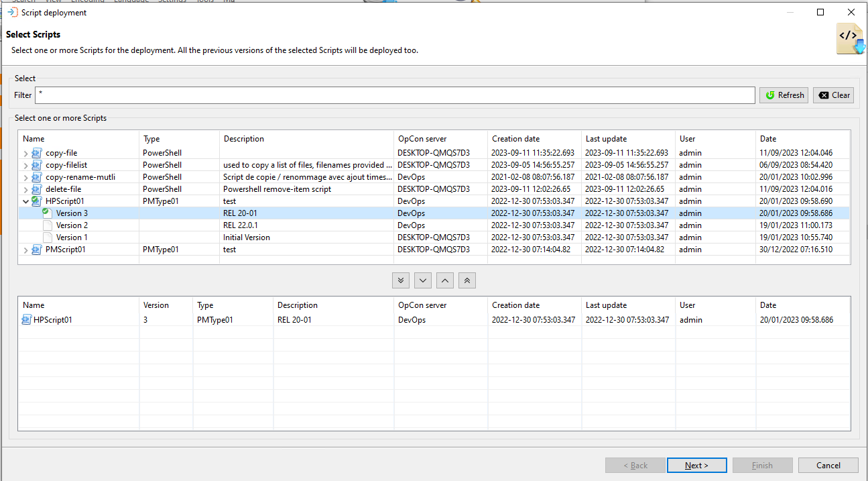This screenshot has height=481, width=868.
Task: Click 'Powershell remove-item script' description
Action: (277, 189)
